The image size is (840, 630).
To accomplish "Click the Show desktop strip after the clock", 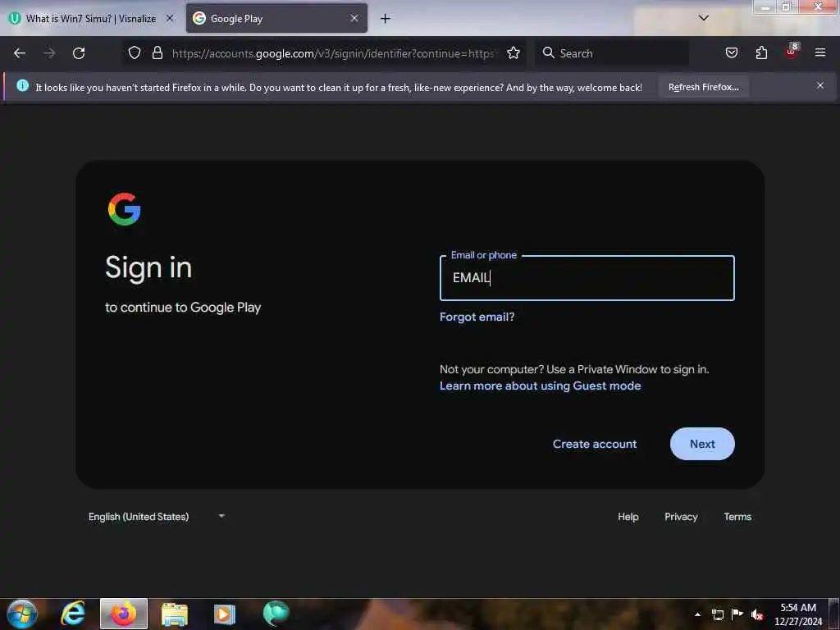I will point(834,614).
